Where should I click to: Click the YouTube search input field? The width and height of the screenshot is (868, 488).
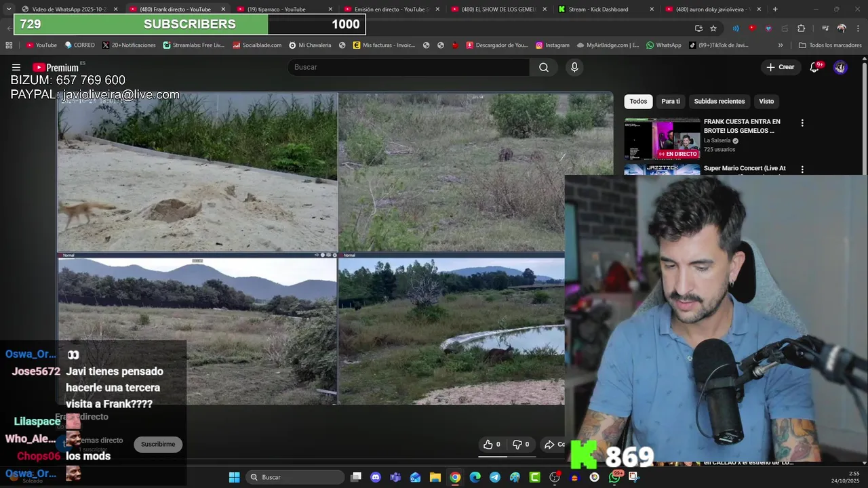(x=409, y=67)
